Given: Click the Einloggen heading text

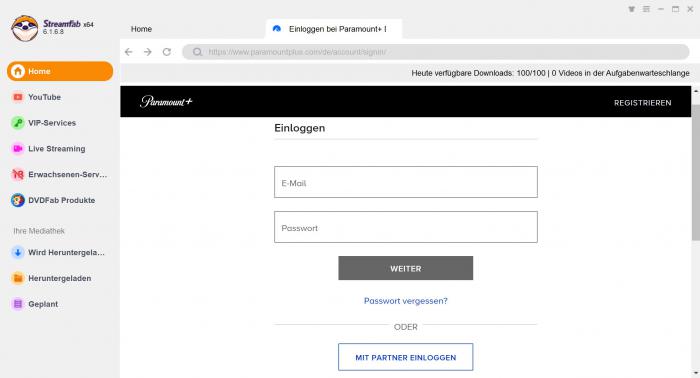Looking at the screenshot, I should [x=300, y=128].
